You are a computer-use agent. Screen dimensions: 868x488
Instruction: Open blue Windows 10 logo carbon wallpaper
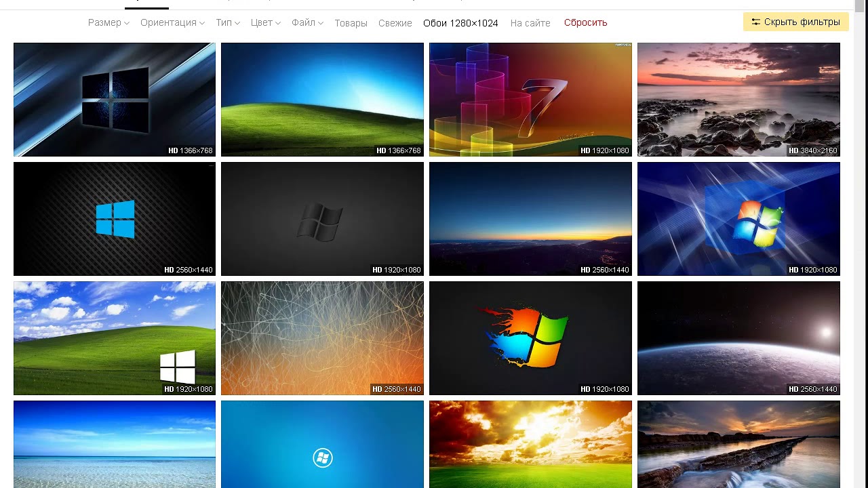pyautogui.click(x=115, y=219)
